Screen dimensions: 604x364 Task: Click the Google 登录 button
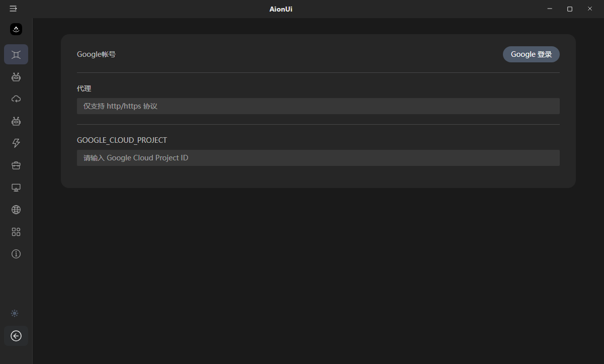pyautogui.click(x=531, y=54)
